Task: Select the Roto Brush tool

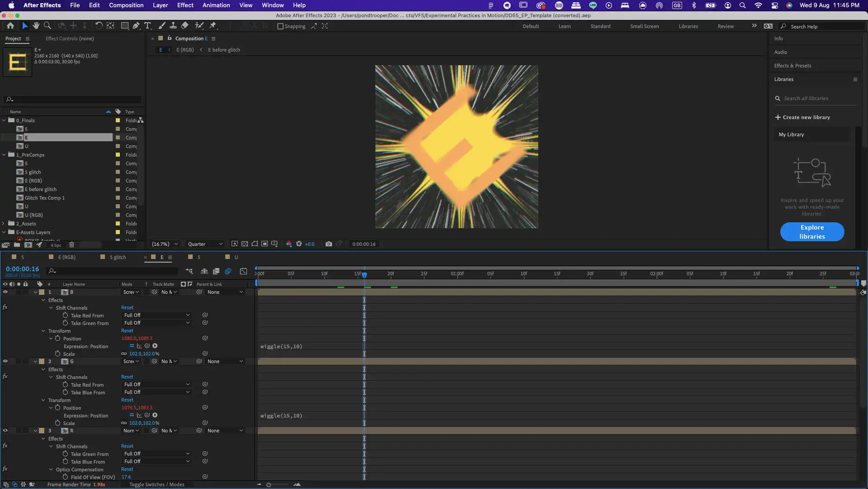Action: point(199,26)
